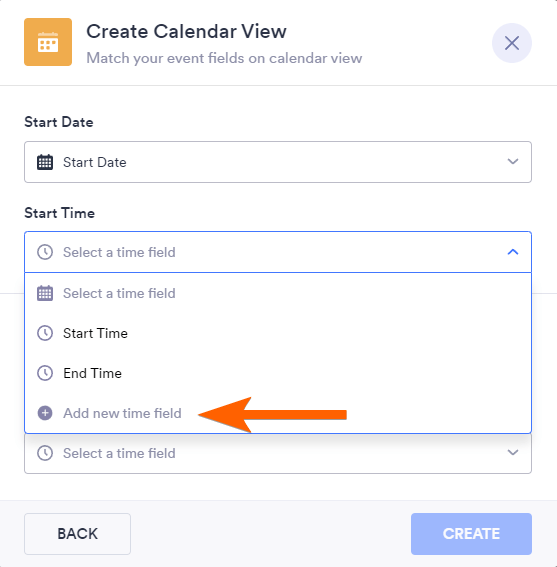Expand bottom time field chevron arrow
The image size is (557, 567).
[x=513, y=452]
